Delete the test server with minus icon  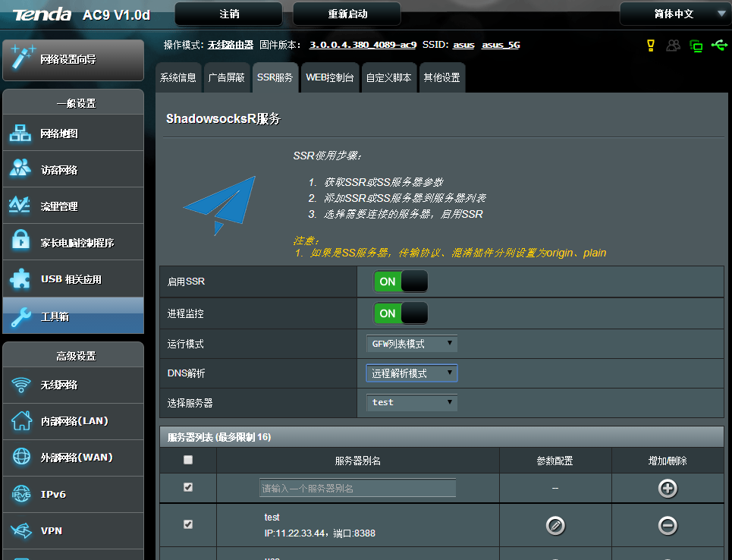click(x=668, y=525)
